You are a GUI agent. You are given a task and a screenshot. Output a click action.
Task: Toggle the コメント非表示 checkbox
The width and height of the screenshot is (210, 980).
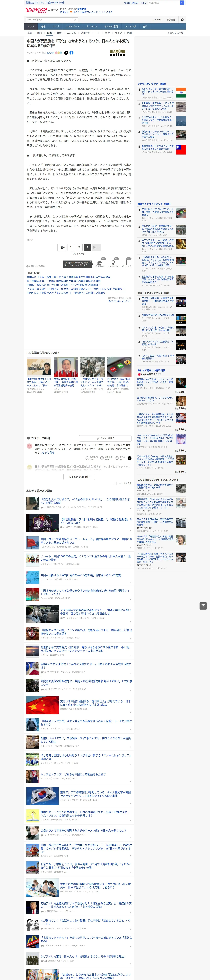click(115, 483)
